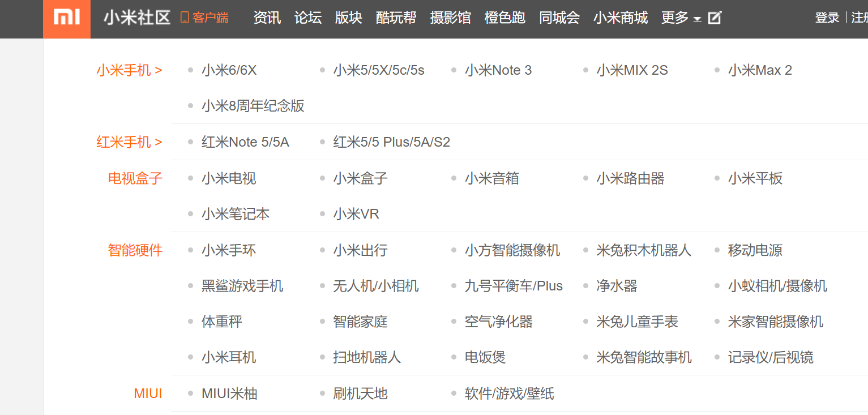Open the MIUI category heading
The height and width of the screenshot is (415, 868).
tap(148, 393)
